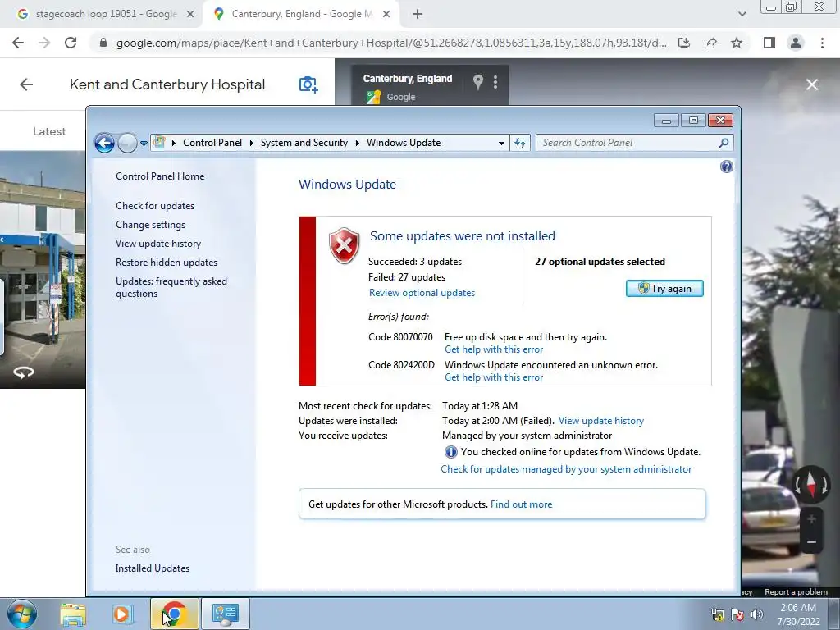This screenshot has width=840, height=630.
Task: Click Review optional updates link
Action: coord(422,293)
